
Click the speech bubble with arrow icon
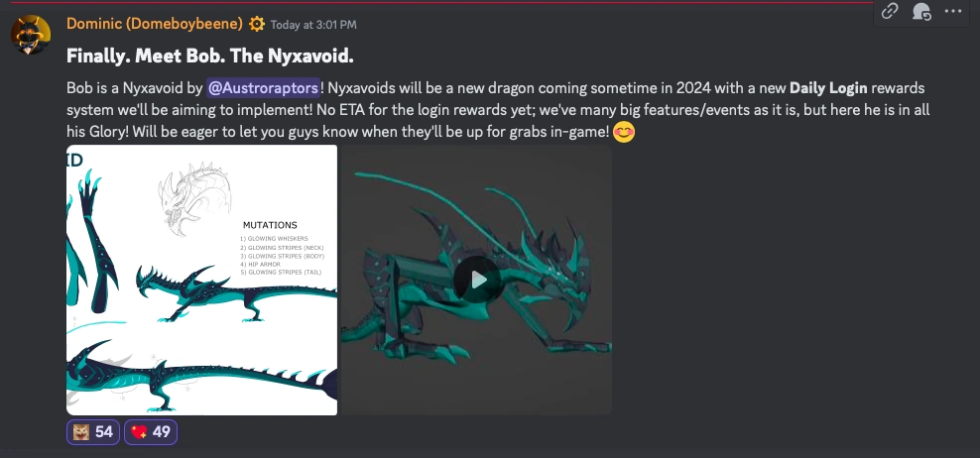[921, 11]
